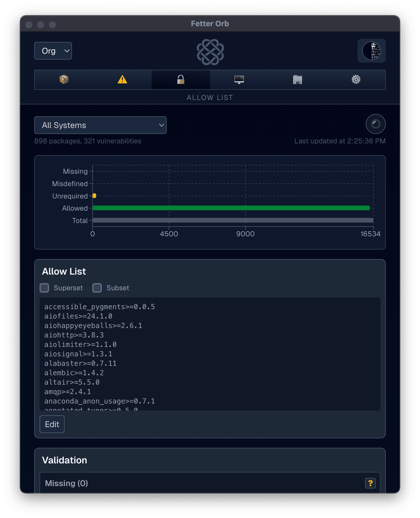This screenshot has height=518, width=420.
Task: Open the vulnerabilities warning triangle icon
Action: (122, 79)
